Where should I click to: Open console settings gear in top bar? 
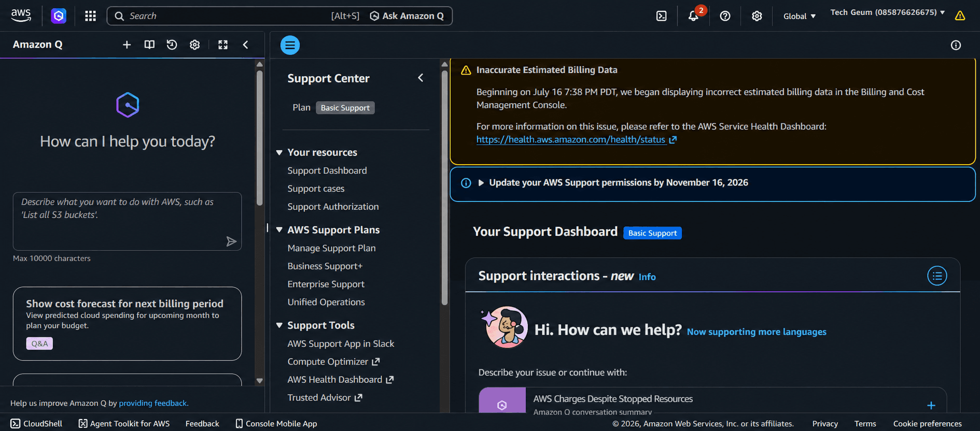[757, 16]
